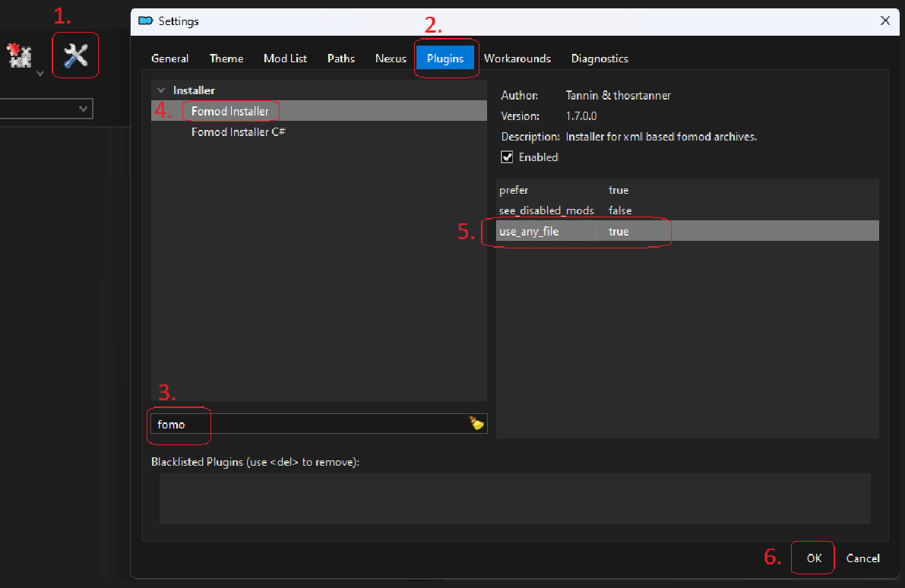The height and width of the screenshot is (588, 905).
Task: Select the see_disabled_mods setting key
Action: [x=546, y=210]
